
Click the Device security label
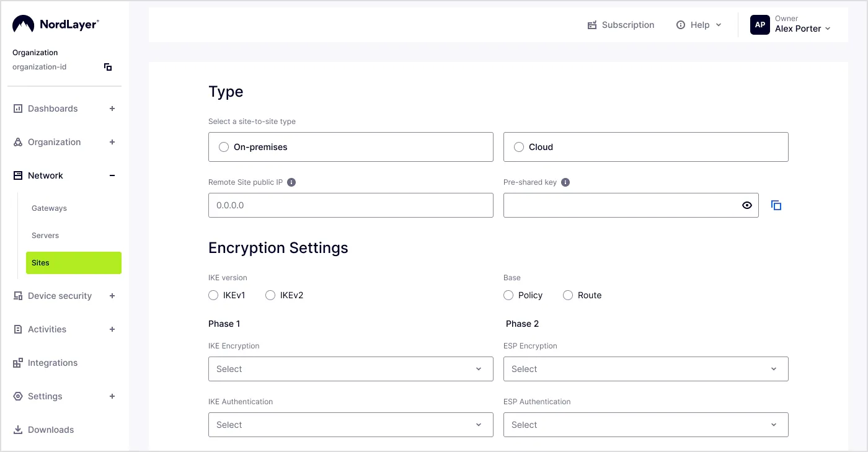[60, 296]
